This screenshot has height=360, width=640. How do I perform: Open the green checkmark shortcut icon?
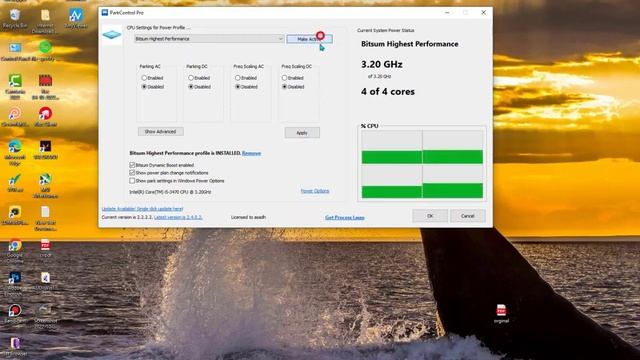(15, 182)
